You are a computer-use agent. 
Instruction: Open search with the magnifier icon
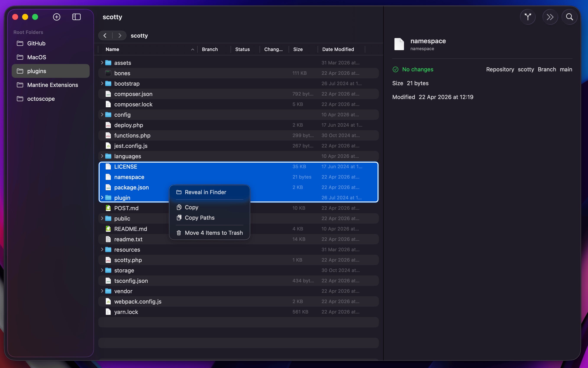click(x=569, y=17)
